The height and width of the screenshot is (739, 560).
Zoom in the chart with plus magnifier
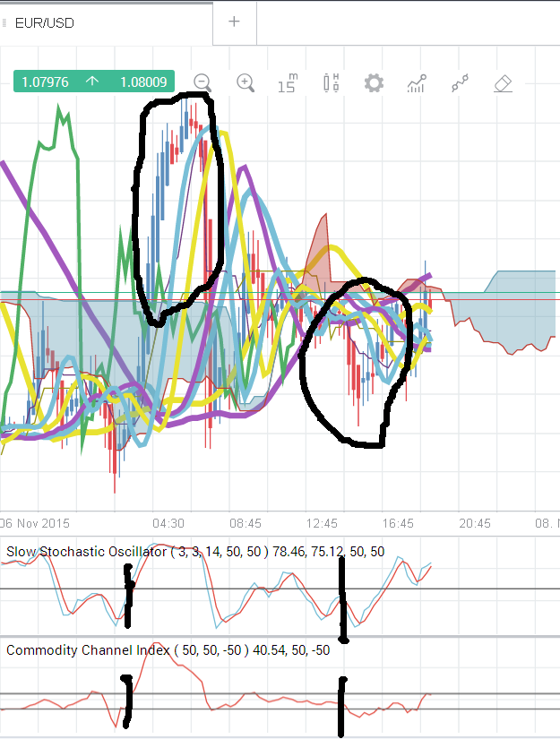pos(246,83)
